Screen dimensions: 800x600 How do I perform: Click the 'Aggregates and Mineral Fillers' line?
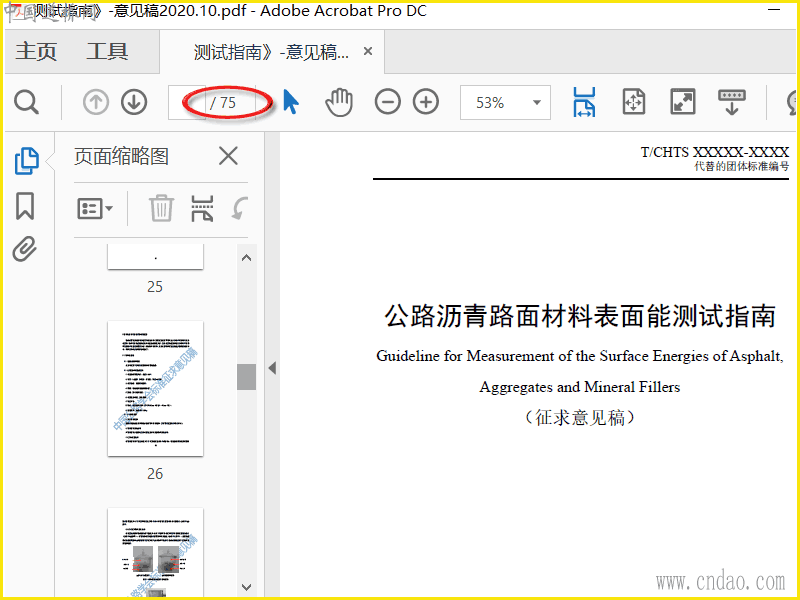580,387
